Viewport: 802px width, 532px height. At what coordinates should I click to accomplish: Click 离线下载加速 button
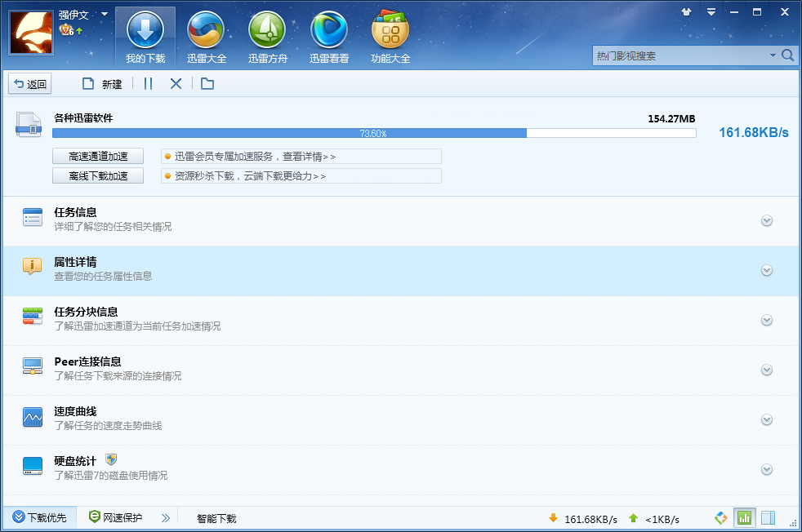coord(98,175)
